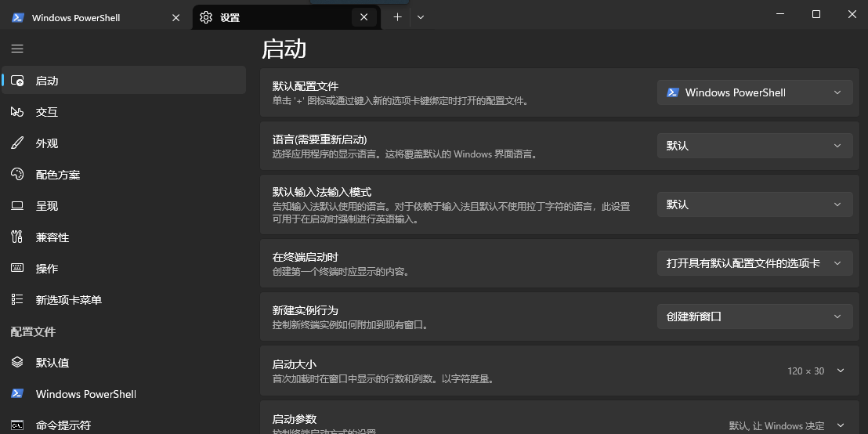Go to 操作 settings page
The width and height of the screenshot is (868, 434).
tap(124, 269)
